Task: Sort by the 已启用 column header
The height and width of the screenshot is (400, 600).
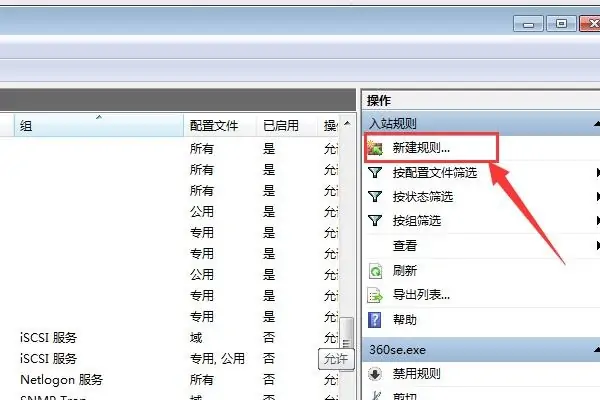Action: [287, 125]
